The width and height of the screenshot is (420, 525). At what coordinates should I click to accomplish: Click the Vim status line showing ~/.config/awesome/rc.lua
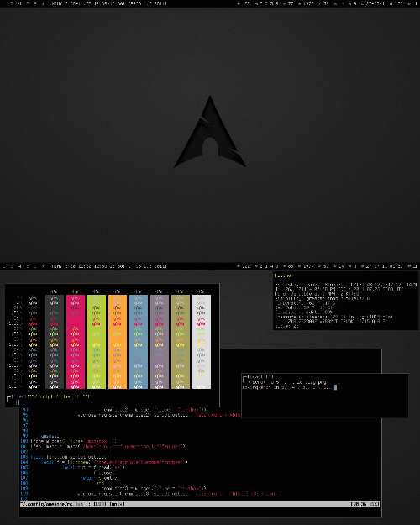(x=200, y=504)
